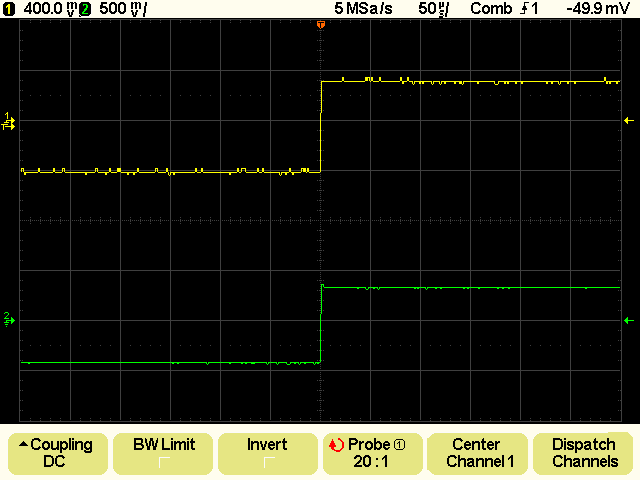
Task: Open the Coupling DC softkey menu
Action: [x=57, y=453]
